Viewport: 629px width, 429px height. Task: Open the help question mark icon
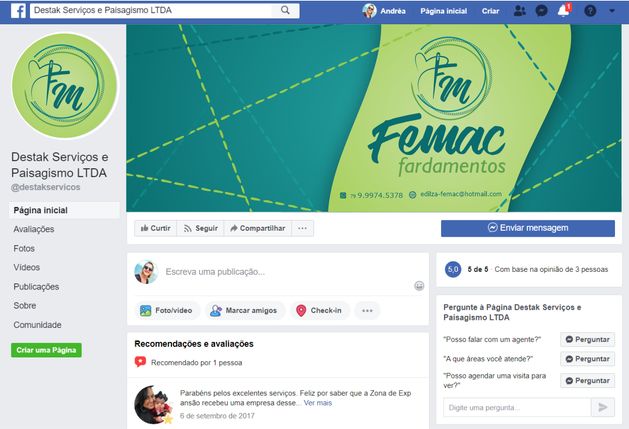tap(590, 11)
